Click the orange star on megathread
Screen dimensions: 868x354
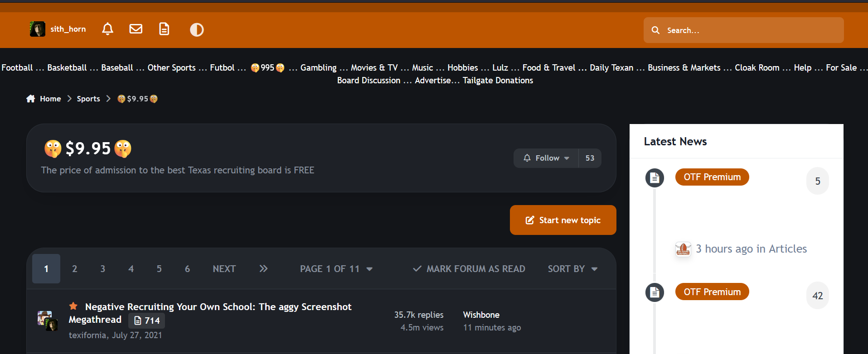[73, 306]
